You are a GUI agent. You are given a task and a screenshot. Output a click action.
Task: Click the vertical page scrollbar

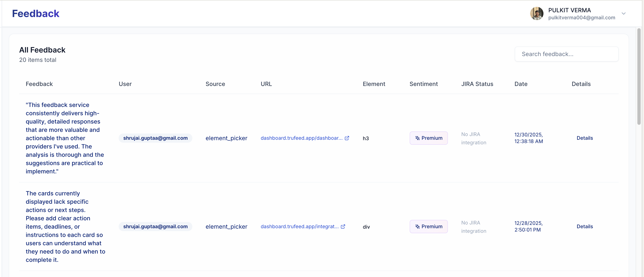tap(639, 76)
